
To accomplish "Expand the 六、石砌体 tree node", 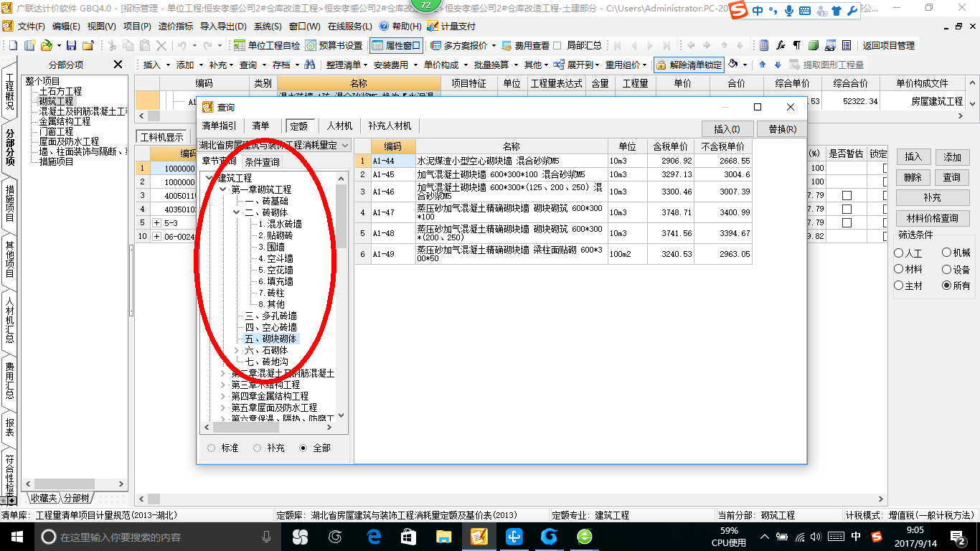I will coord(237,350).
